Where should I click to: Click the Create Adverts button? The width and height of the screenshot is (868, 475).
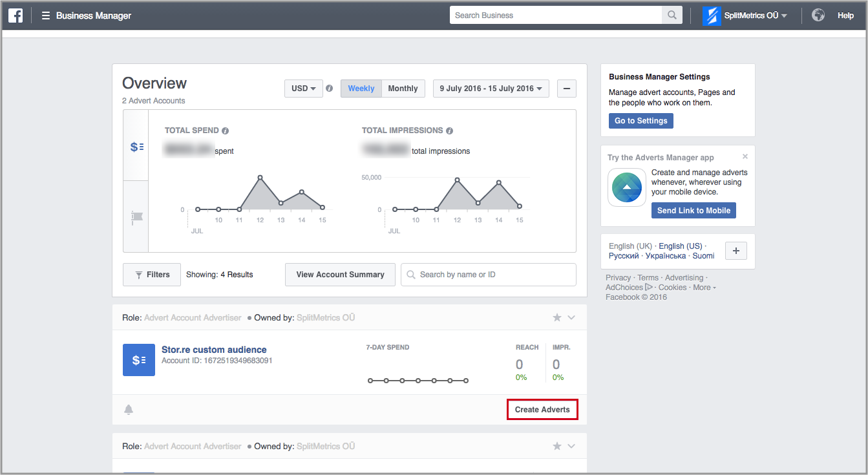pos(542,410)
